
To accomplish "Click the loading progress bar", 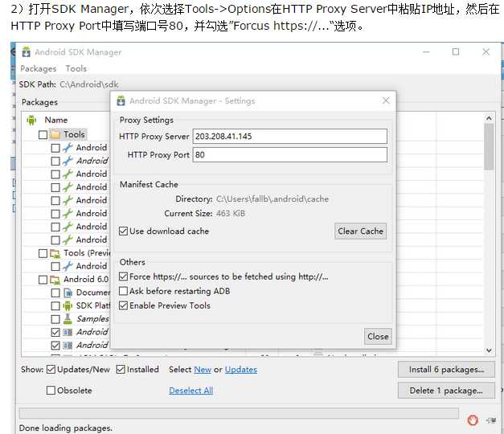I will (x=239, y=413).
